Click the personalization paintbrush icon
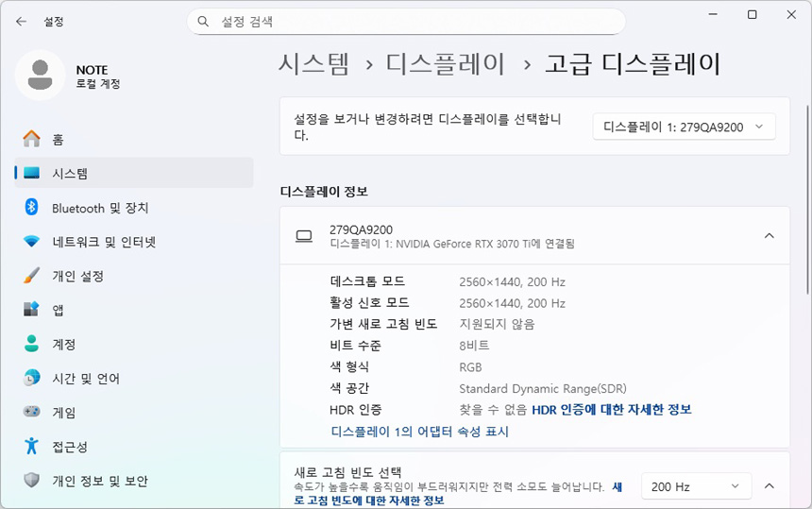 coord(32,276)
